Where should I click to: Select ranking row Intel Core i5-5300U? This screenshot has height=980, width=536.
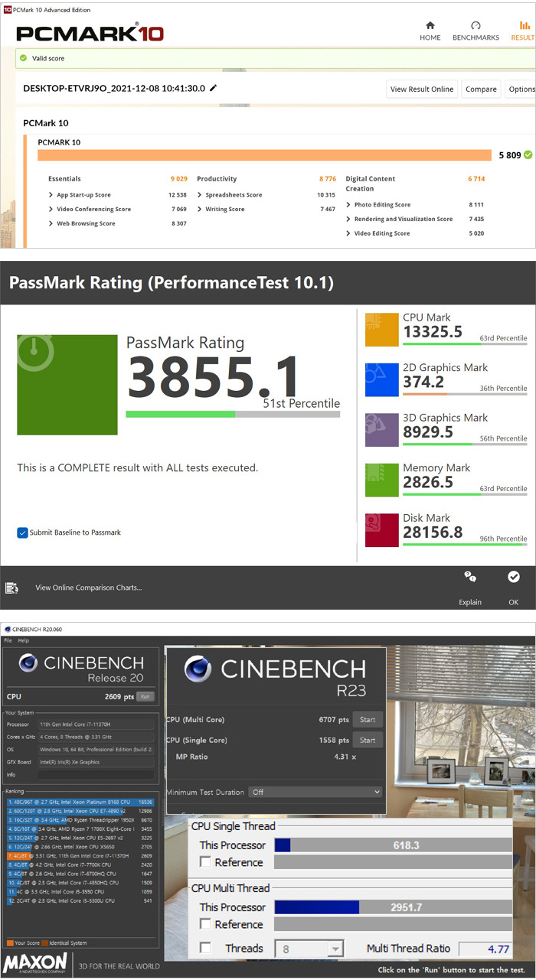[80, 900]
